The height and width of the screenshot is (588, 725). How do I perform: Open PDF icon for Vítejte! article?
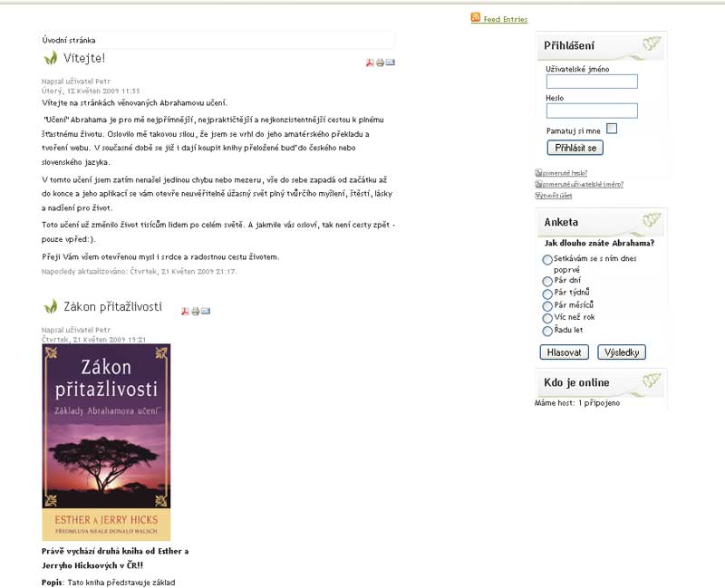tap(370, 63)
